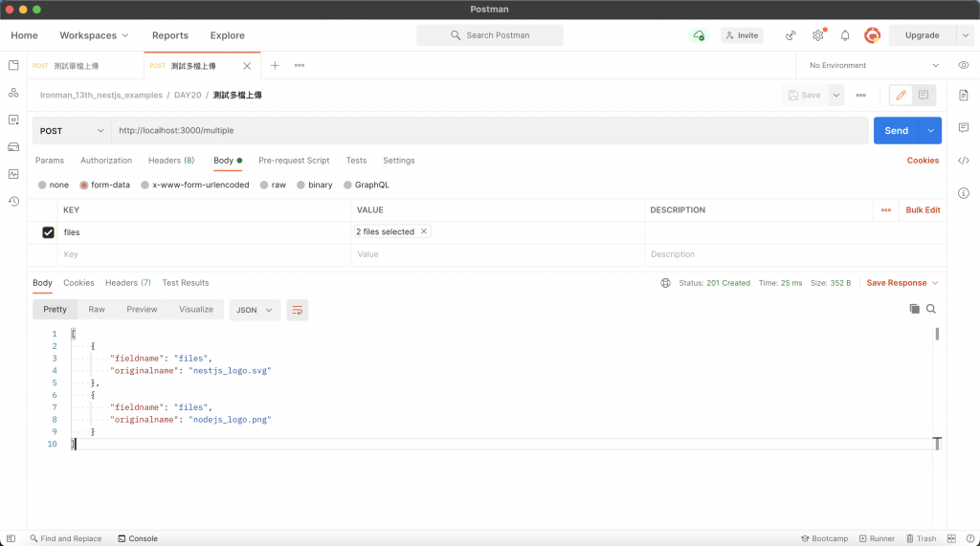This screenshot has height=546, width=980.
Task: Open the tab options ellipsis
Action: (300, 65)
